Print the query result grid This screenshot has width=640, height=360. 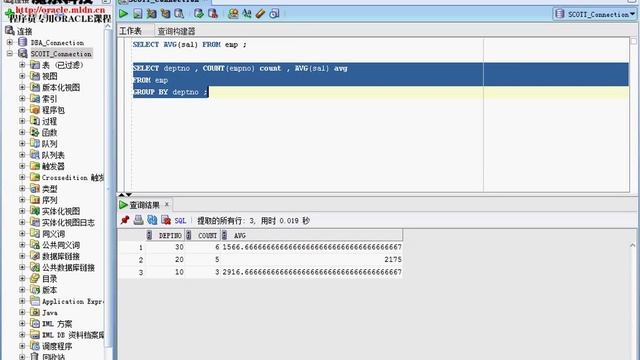coord(139,220)
